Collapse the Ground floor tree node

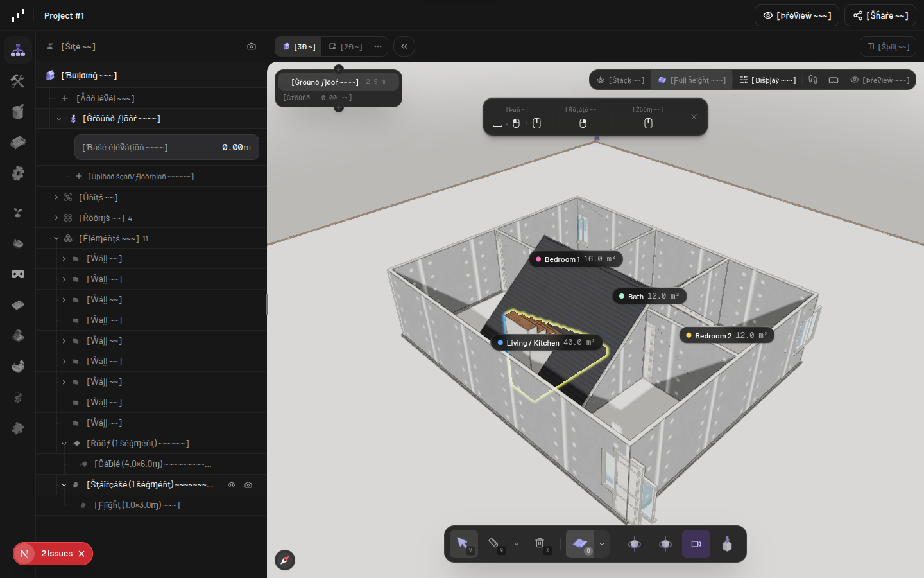[x=59, y=119]
